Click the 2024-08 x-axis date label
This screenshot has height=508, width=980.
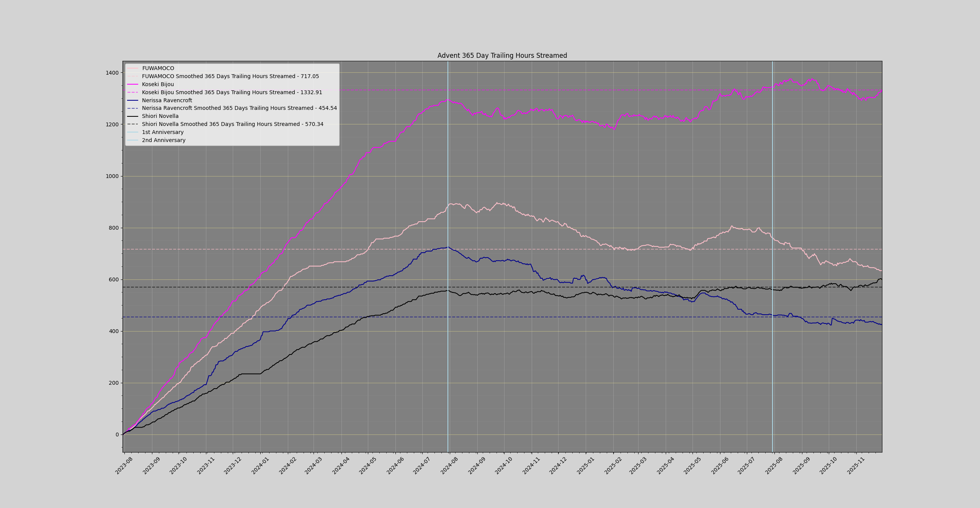coord(449,466)
